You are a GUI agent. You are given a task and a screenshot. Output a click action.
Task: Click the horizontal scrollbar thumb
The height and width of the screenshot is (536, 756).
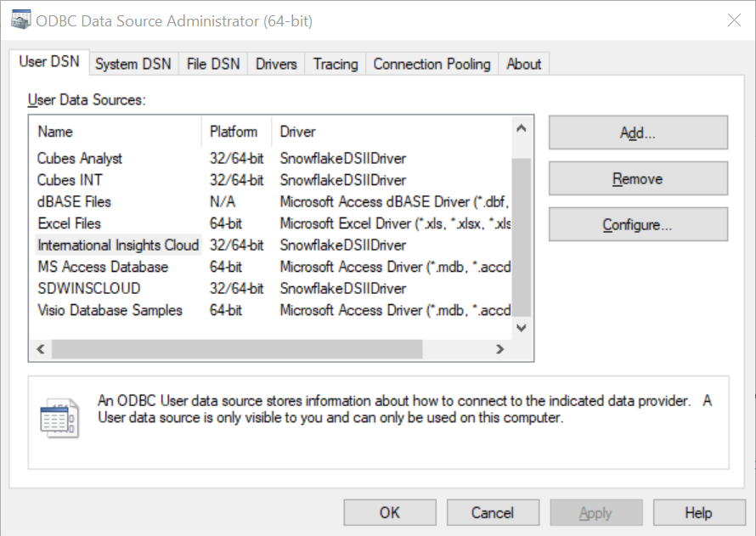point(237,349)
